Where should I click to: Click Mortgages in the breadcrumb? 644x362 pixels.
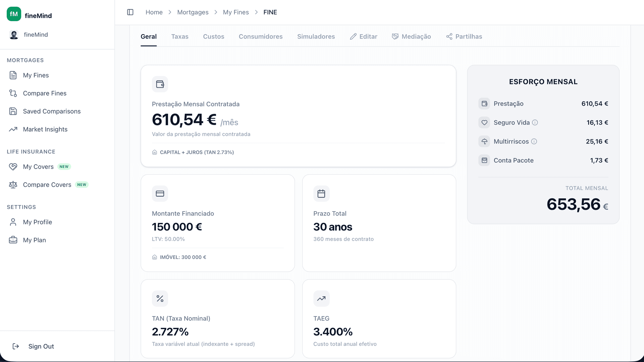point(193,12)
